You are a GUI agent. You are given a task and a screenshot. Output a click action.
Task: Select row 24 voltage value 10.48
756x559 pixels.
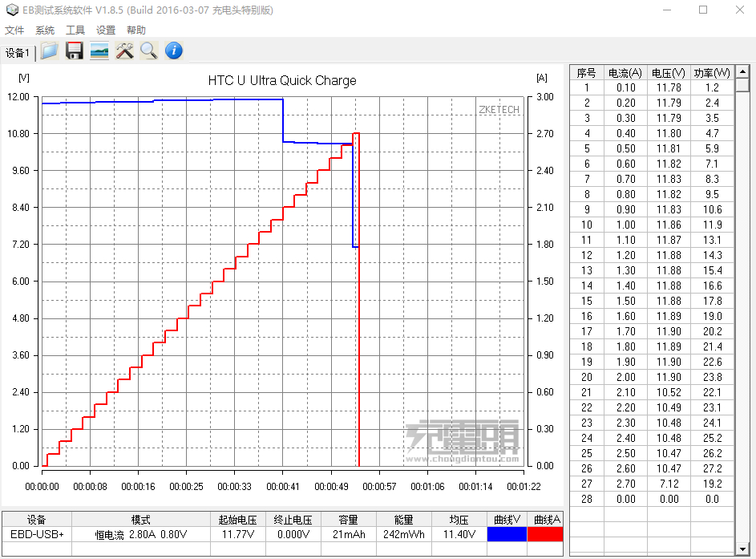tap(669, 438)
